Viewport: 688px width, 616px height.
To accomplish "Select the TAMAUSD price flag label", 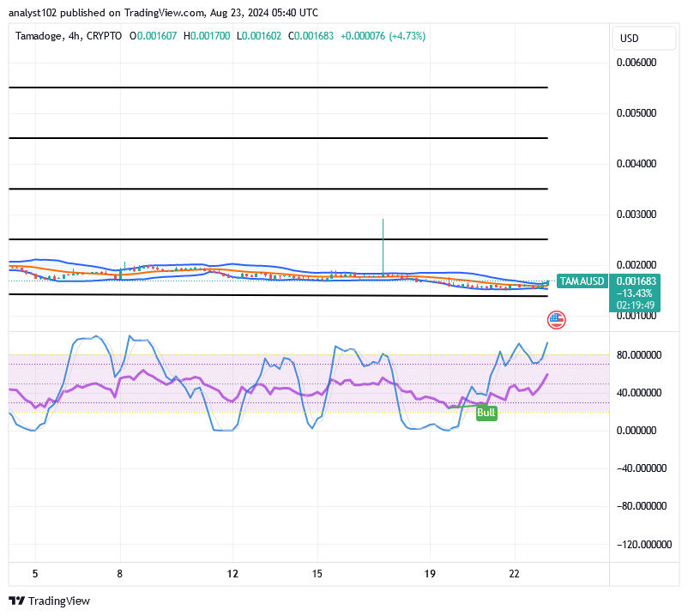I will [x=582, y=281].
